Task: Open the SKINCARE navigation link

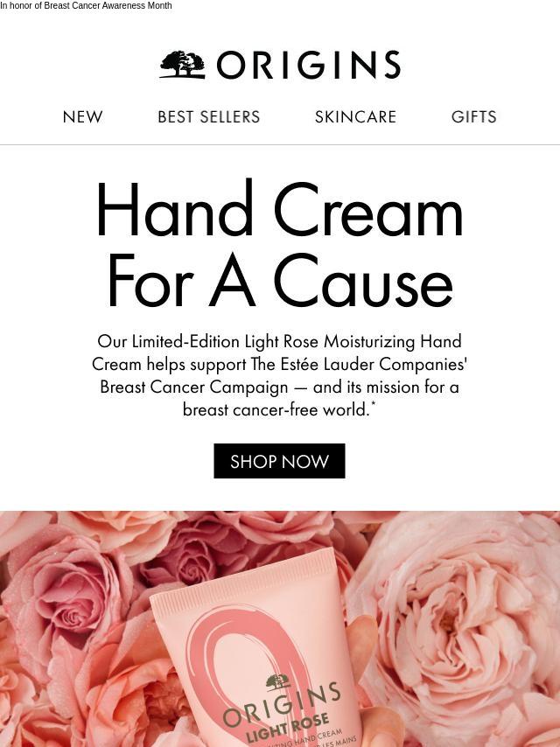Action: [355, 116]
